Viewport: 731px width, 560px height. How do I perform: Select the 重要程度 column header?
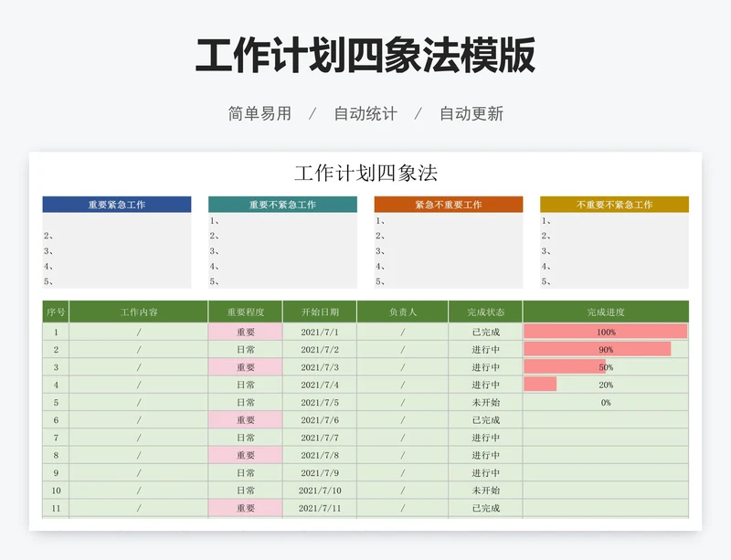tap(246, 312)
